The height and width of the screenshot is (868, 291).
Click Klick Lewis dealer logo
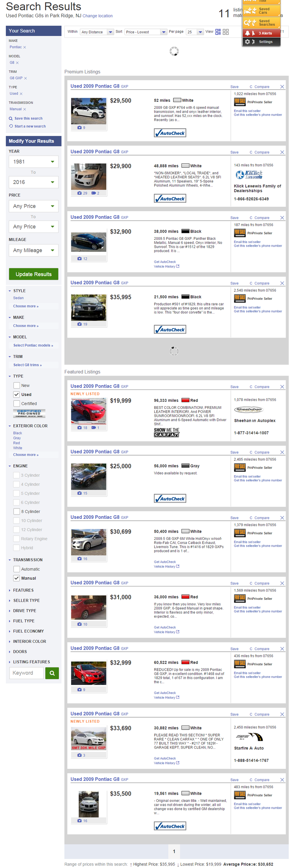(249, 175)
